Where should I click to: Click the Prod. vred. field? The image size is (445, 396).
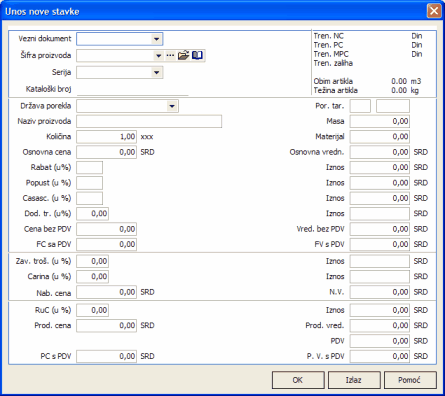pyautogui.click(x=380, y=325)
